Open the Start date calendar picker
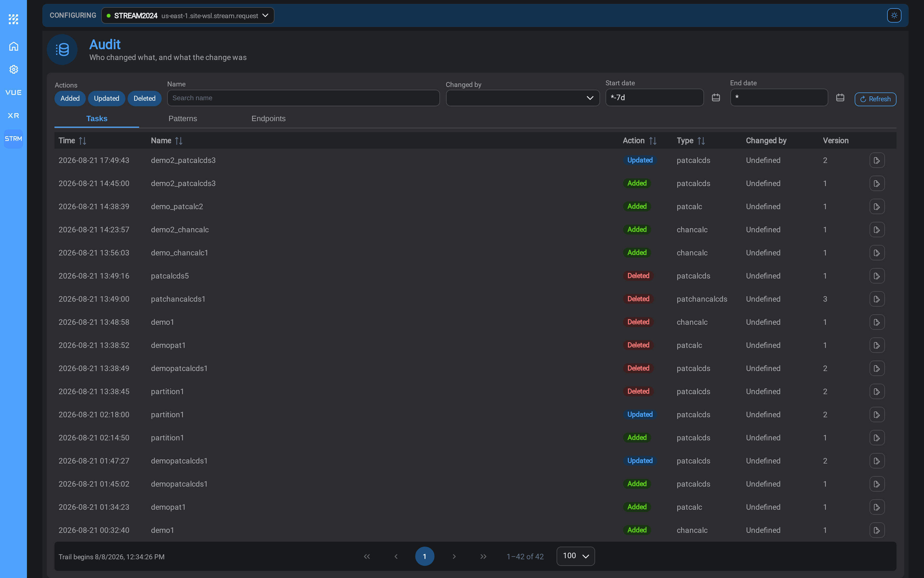Viewport: 924px width, 578px height. 716,98
